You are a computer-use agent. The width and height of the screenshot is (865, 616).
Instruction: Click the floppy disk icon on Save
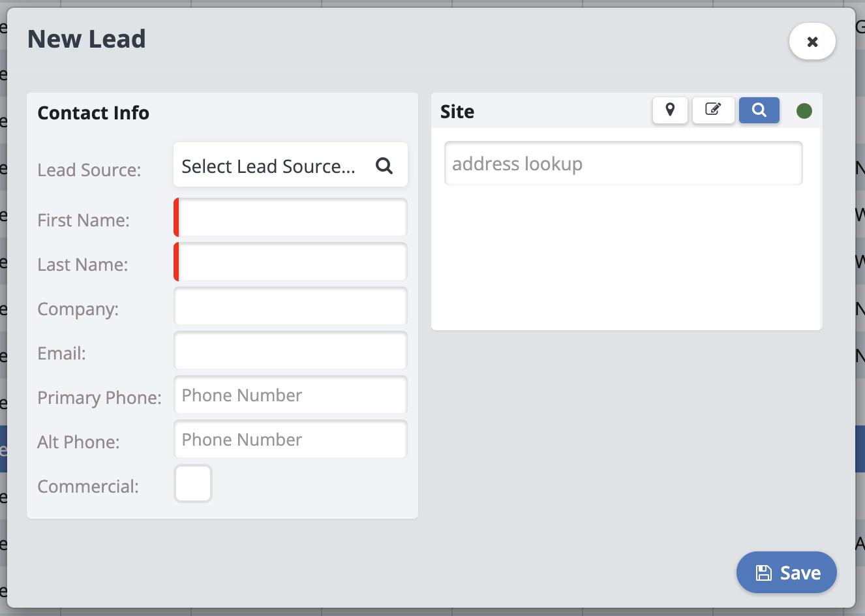[763, 573]
